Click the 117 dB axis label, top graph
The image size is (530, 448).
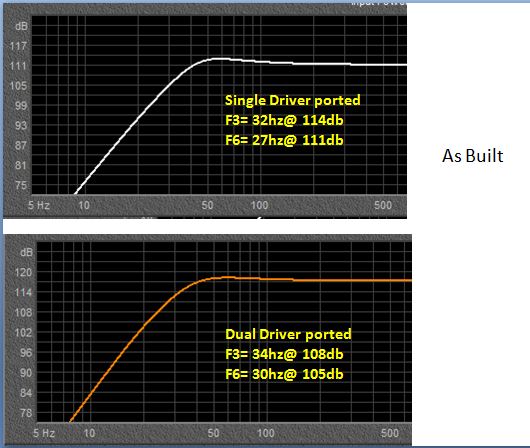pos(18,46)
